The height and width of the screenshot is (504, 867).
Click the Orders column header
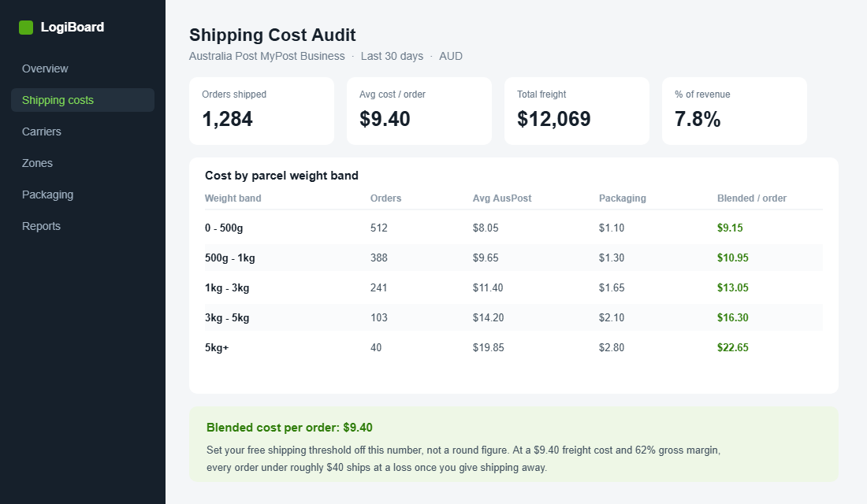(386, 198)
